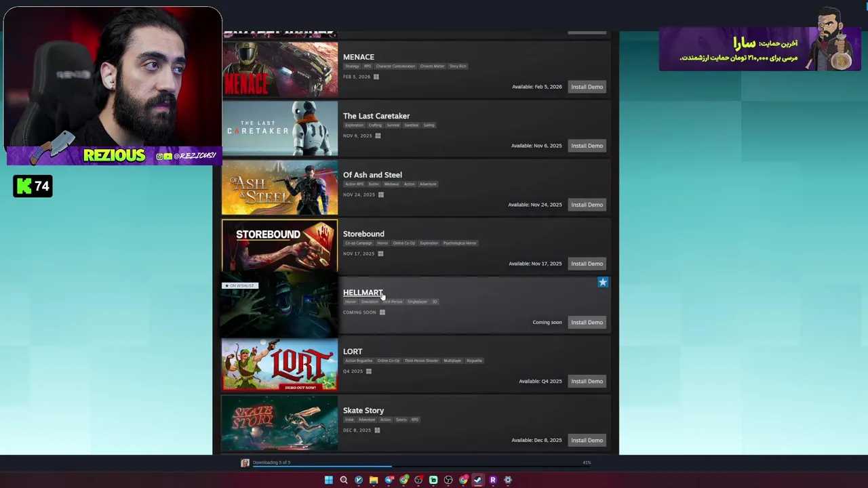Open the Of Ash and Steel title

[372, 175]
